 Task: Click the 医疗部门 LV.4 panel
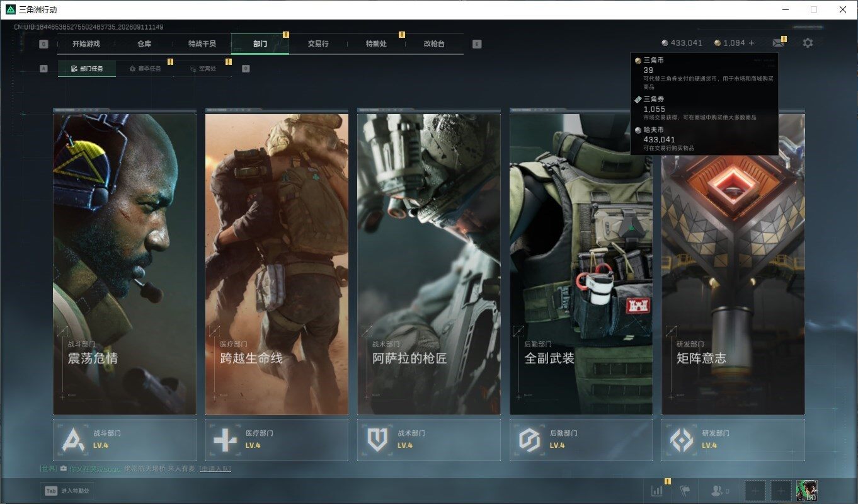point(277,440)
